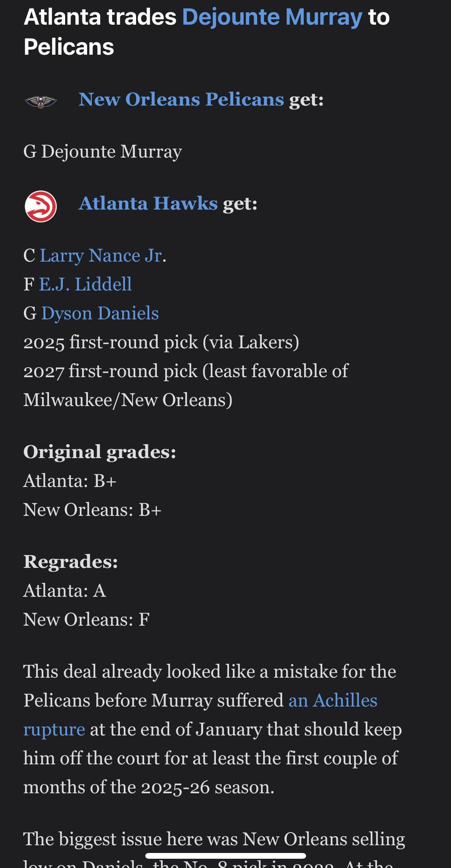
Task: Open the Larry Nance Jr. player link
Action: tap(103, 255)
